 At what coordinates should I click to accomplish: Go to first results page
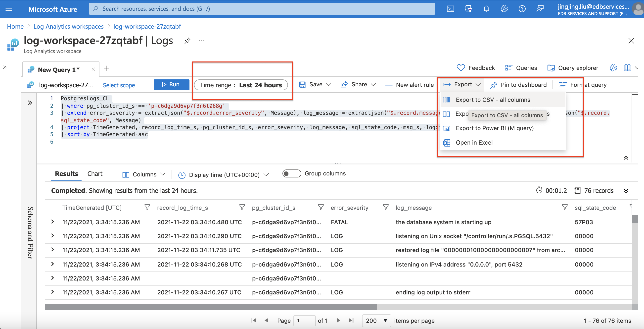click(254, 320)
